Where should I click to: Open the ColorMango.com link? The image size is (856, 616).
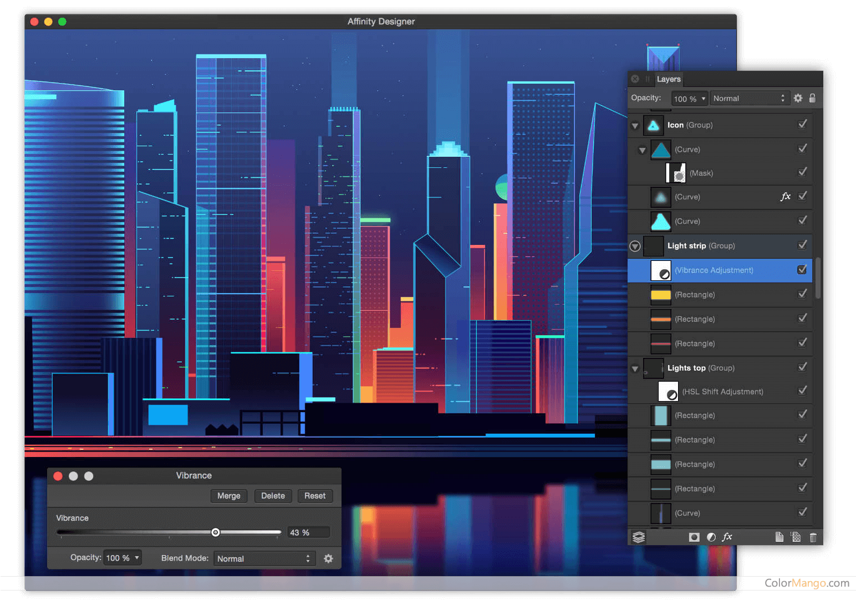[x=807, y=583]
